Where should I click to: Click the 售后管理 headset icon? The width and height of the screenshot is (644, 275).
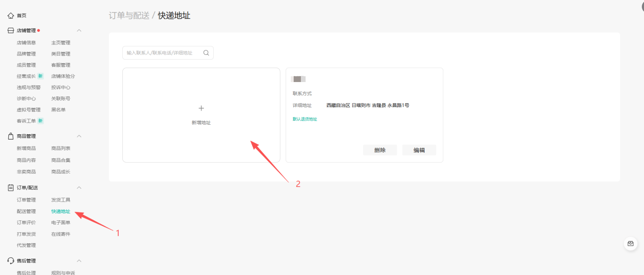[11, 261]
